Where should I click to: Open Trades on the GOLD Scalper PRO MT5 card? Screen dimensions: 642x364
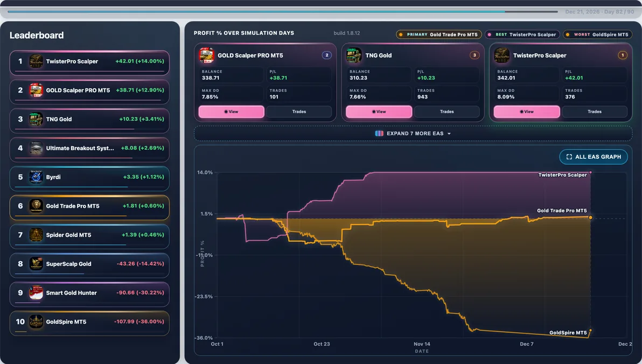point(299,111)
